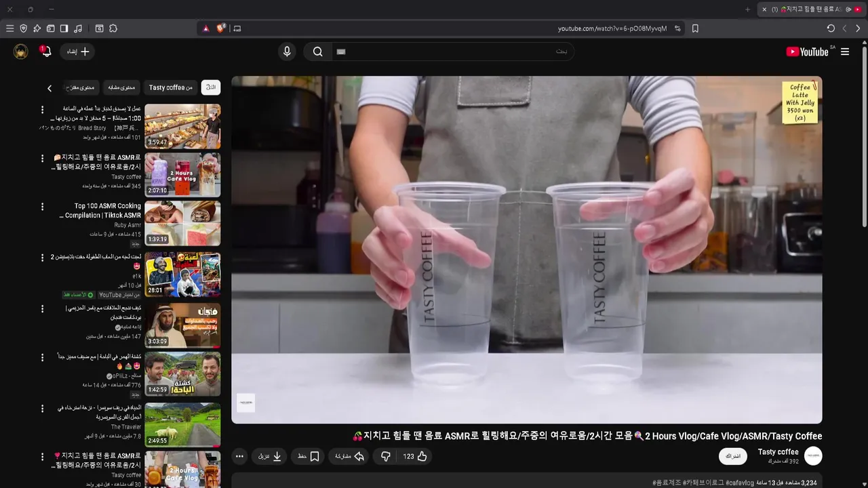Open the Brave Wallet icon

pos(50,28)
